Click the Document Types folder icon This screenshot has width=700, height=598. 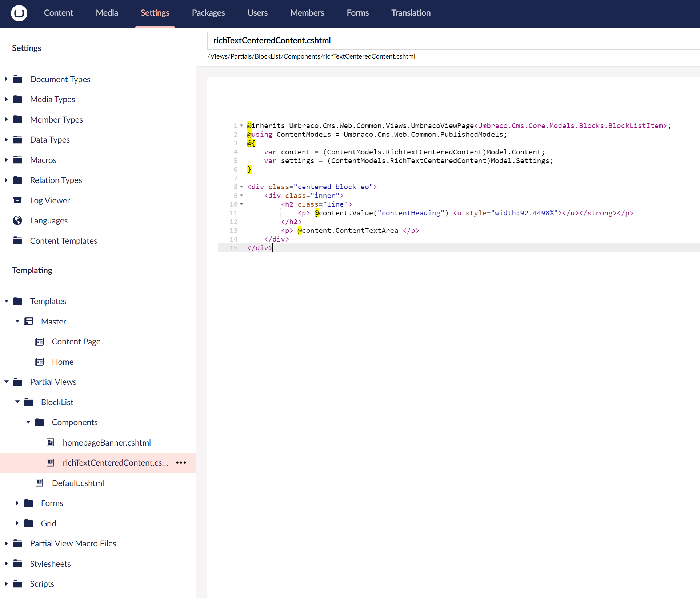(17, 79)
